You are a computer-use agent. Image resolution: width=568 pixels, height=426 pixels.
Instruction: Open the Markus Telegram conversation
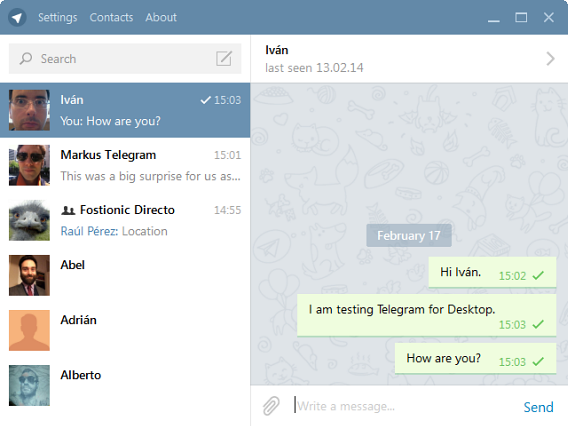pos(125,165)
